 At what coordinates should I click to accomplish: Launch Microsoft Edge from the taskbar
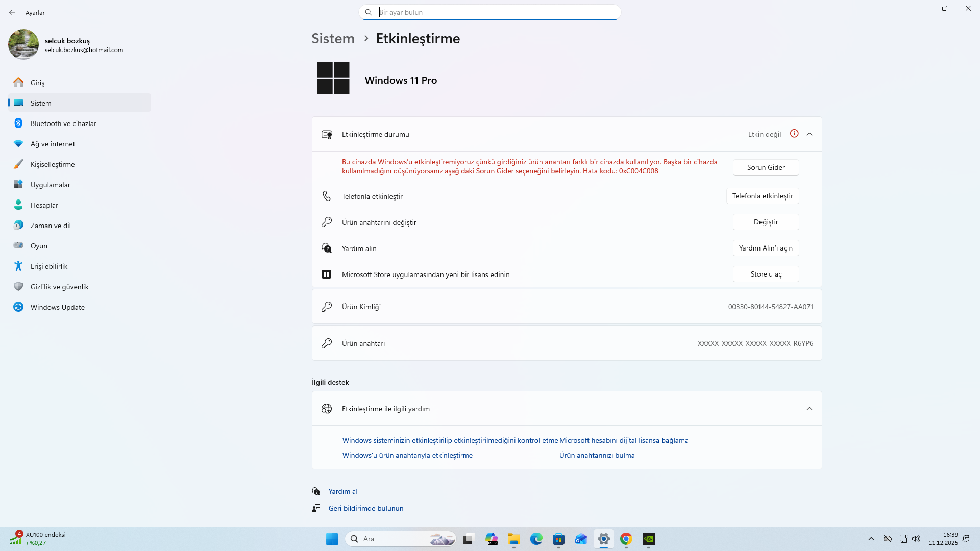[536, 539]
